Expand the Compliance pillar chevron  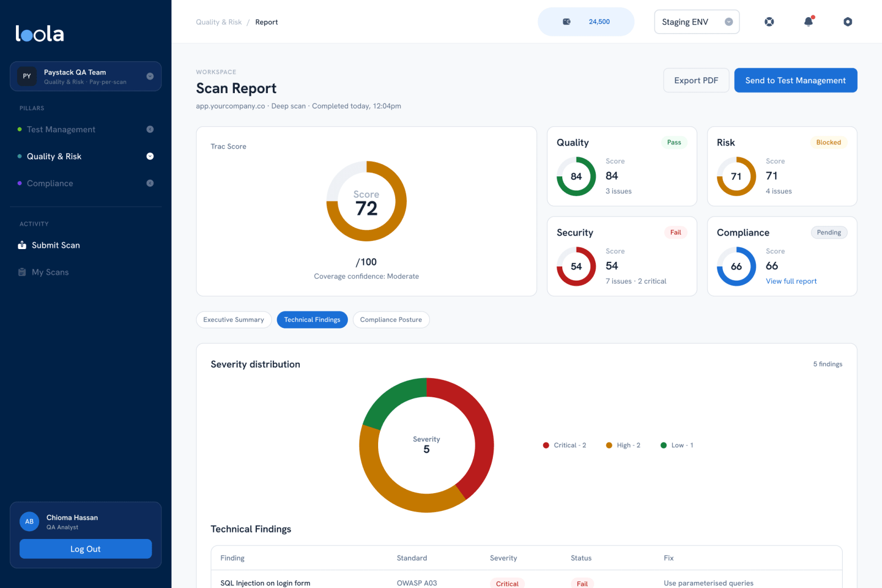tap(150, 184)
